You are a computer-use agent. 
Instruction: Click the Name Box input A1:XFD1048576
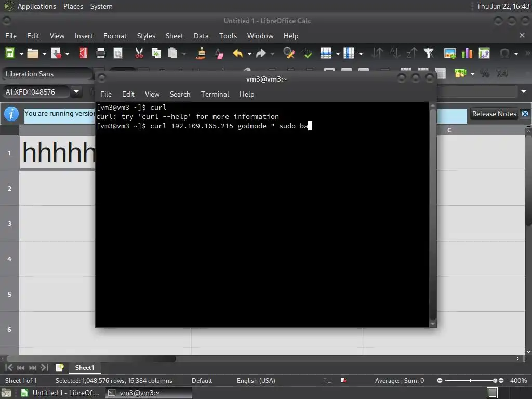click(x=37, y=92)
